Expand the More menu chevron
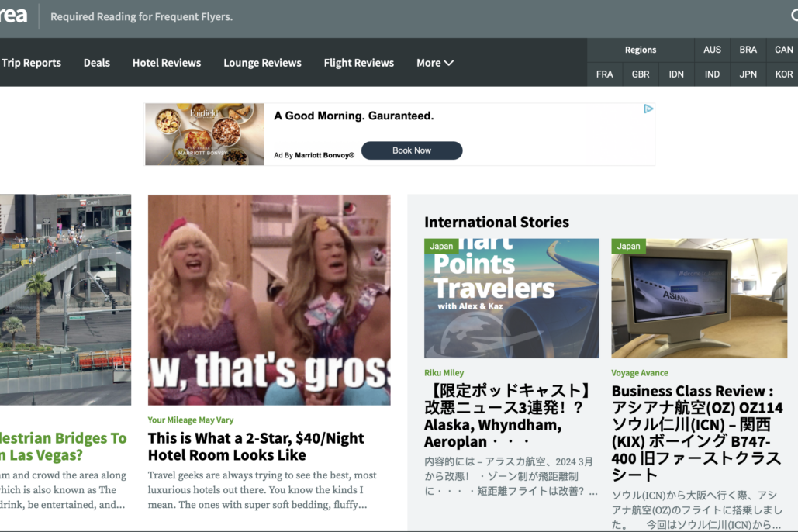The height and width of the screenshot is (532, 798). click(448, 63)
